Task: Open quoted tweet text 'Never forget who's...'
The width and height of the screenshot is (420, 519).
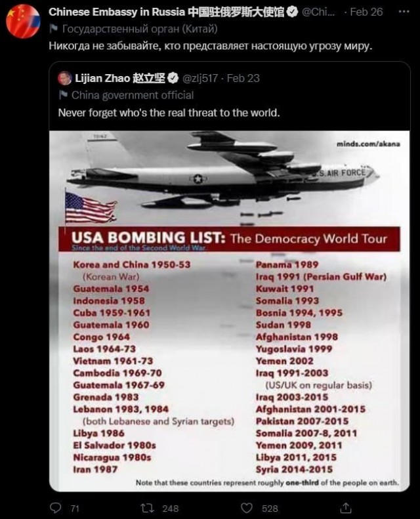Action: point(169,112)
